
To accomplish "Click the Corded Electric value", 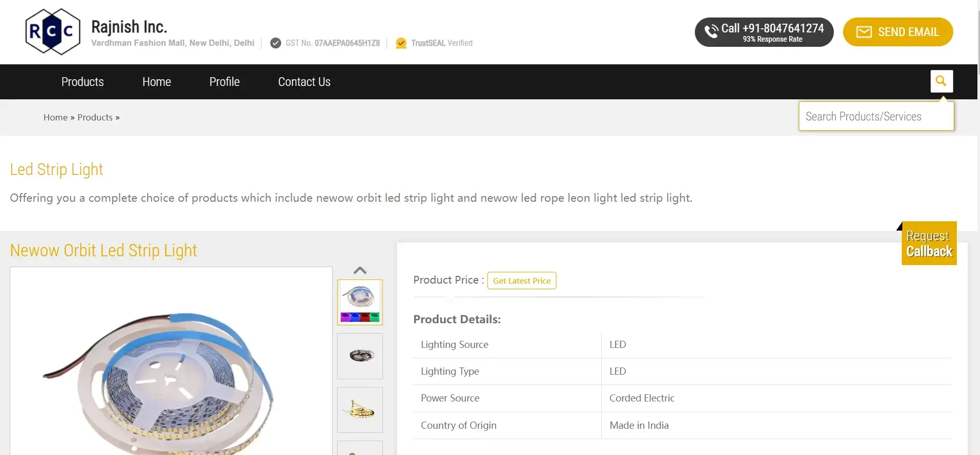I will pos(642,398).
